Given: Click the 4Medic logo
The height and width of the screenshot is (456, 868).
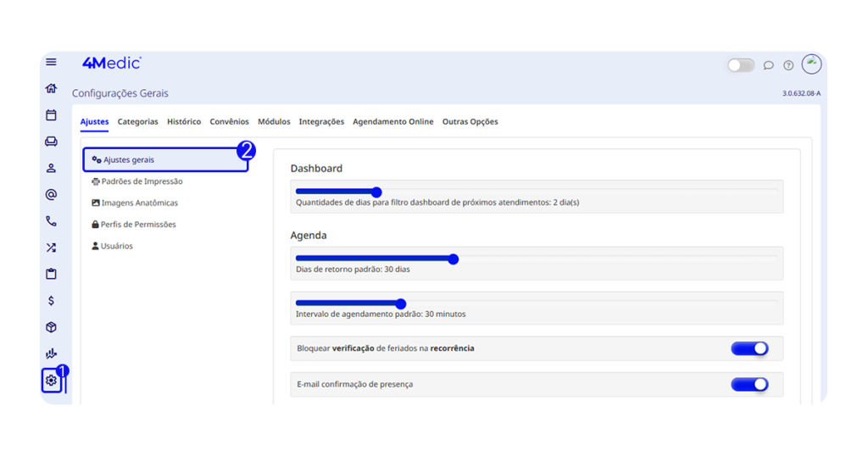Looking at the screenshot, I should 111,63.
